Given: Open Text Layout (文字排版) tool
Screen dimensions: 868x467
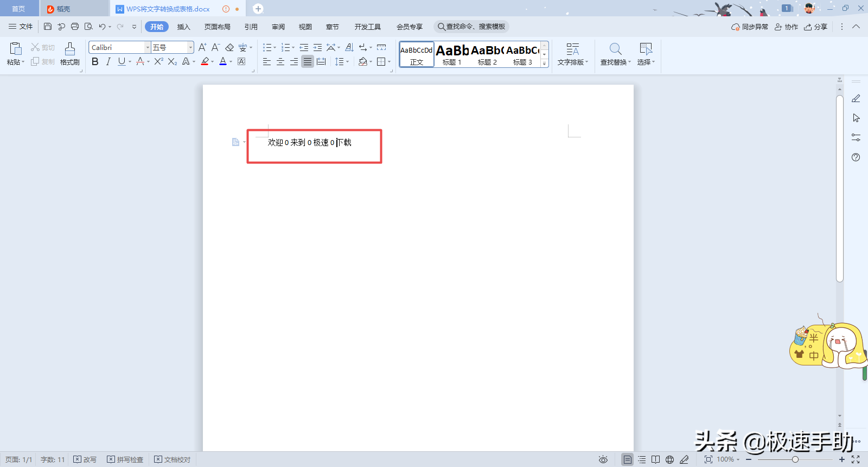Looking at the screenshot, I should 572,54.
